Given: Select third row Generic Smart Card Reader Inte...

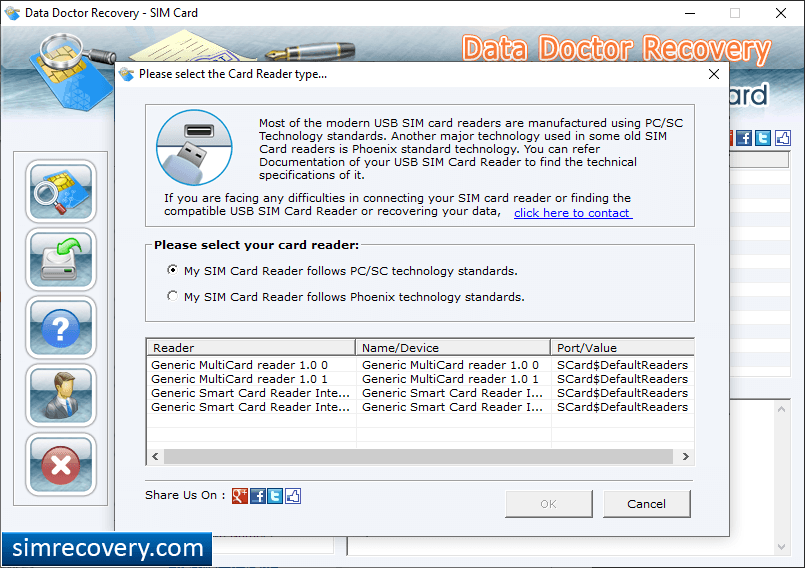Looking at the screenshot, I should [x=420, y=393].
